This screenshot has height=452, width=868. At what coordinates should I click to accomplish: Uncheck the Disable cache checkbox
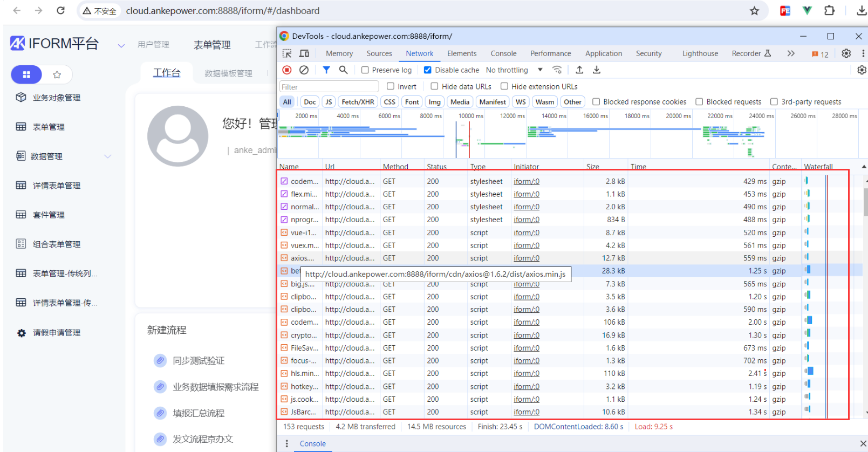(x=428, y=70)
